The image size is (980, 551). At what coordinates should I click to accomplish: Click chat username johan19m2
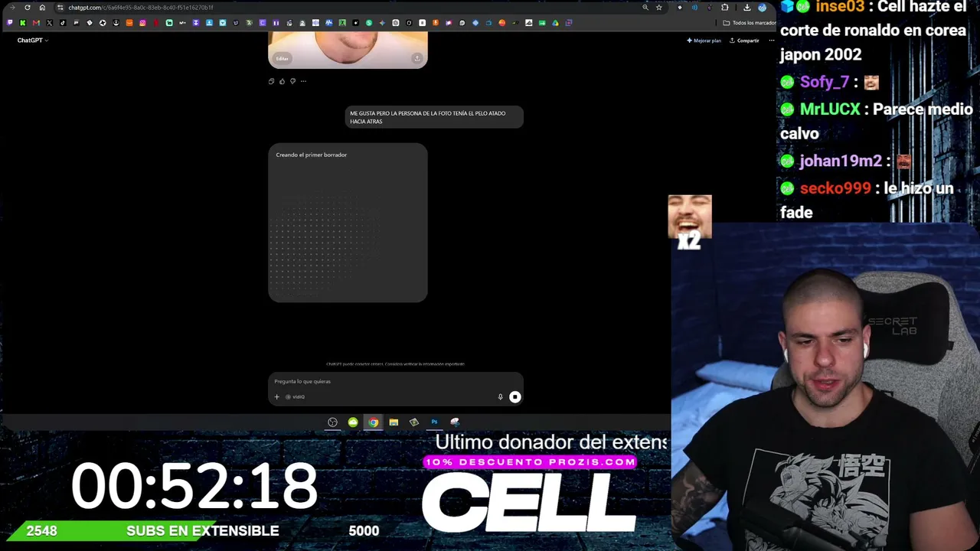(841, 161)
